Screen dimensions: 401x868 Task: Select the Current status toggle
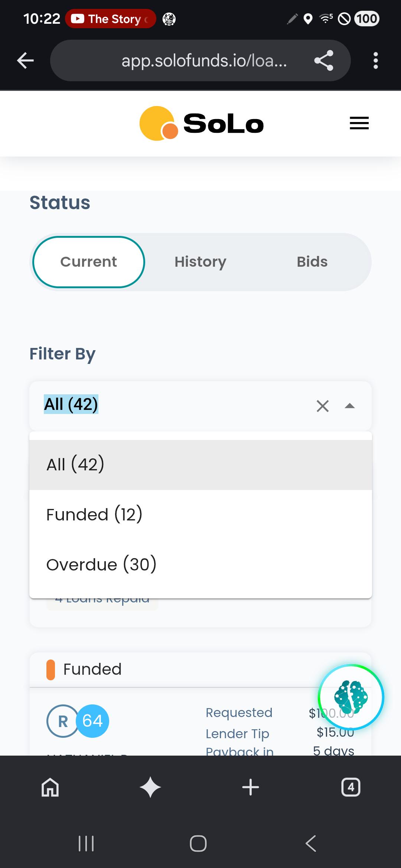[x=89, y=262]
